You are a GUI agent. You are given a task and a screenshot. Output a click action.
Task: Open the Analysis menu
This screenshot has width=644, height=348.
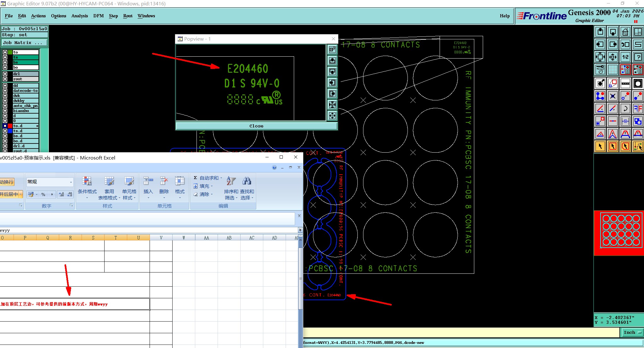pos(79,16)
